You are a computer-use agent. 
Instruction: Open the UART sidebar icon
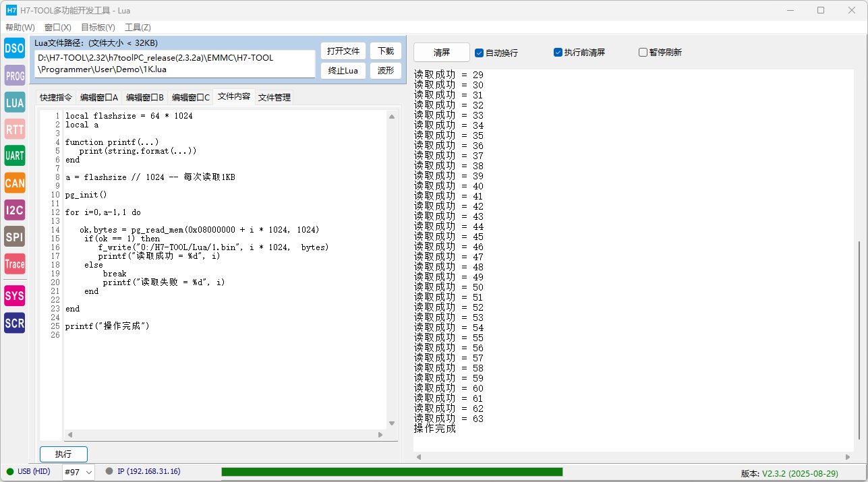click(x=14, y=156)
